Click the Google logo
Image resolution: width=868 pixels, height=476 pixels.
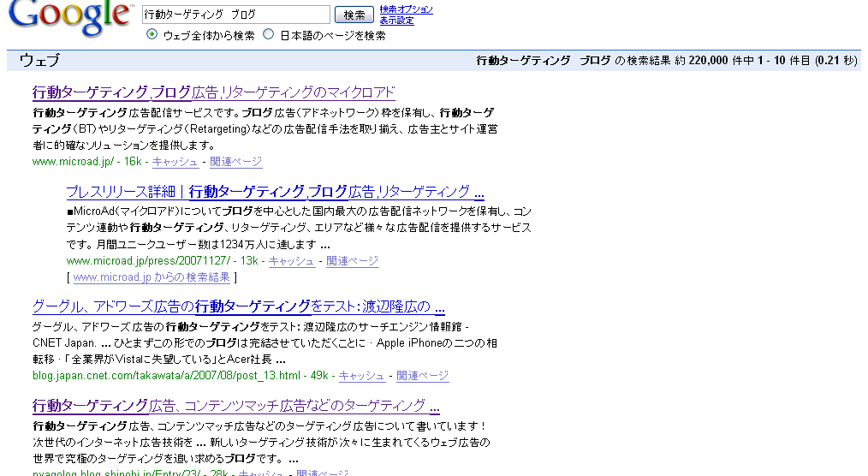coord(71,18)
